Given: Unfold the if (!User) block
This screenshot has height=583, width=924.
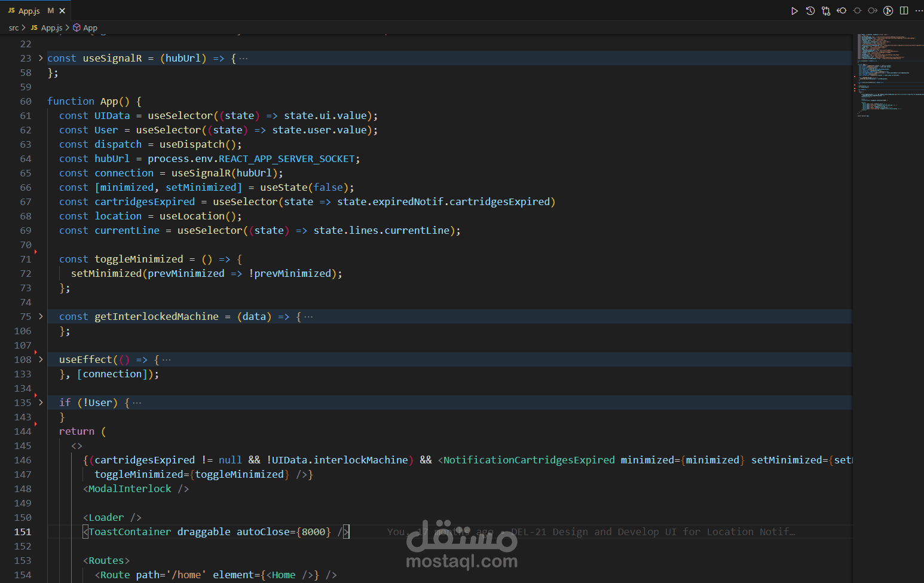Looking at the screenshot, I should (x=41, y=402).
